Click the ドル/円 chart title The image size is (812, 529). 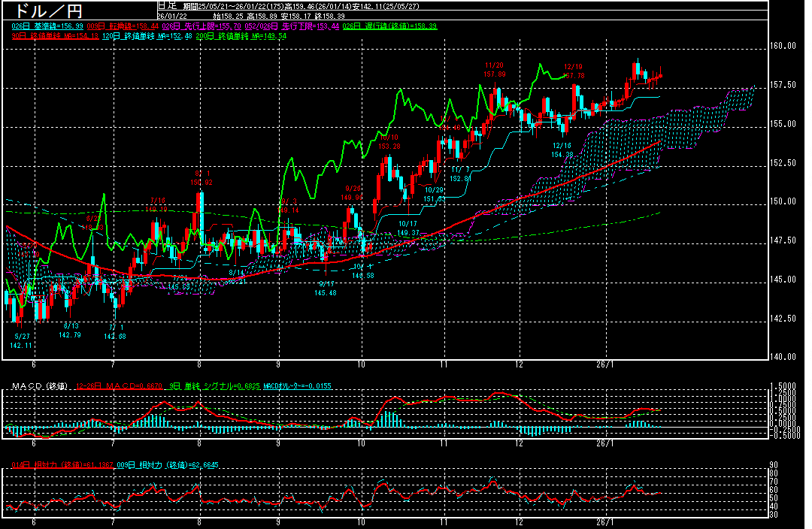[45, 11]
